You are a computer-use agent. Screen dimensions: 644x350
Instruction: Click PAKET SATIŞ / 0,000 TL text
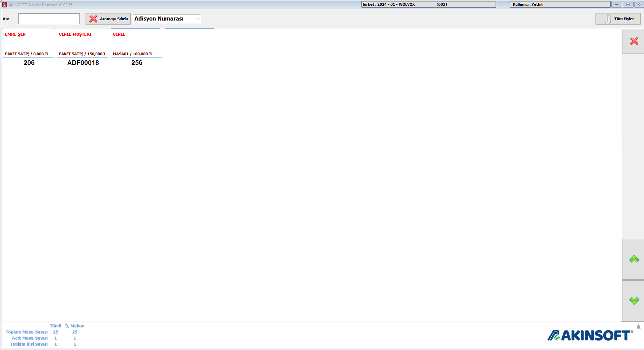coord(27,54)
